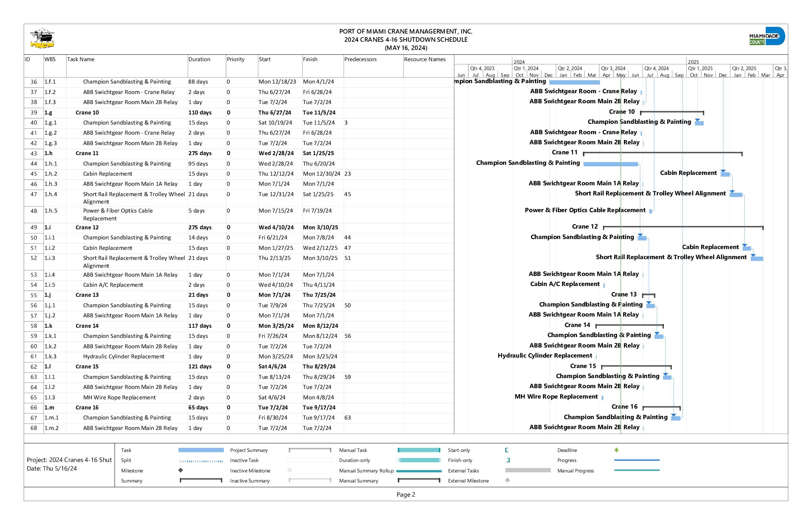Click the Duration-only bar in legend

coord(418,460)
